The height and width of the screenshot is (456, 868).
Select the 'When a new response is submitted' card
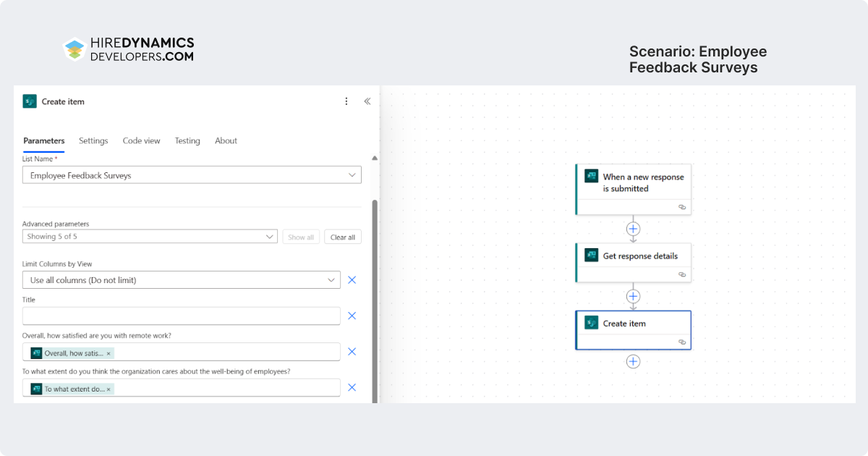coord(633,189)
